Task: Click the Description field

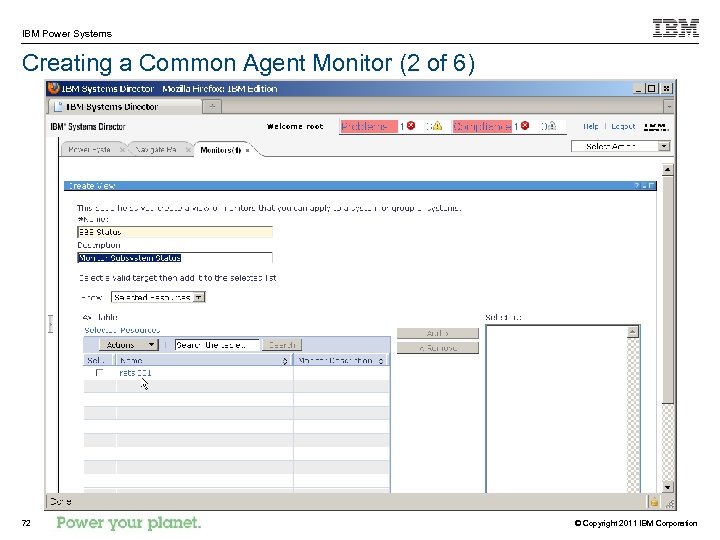Action: 175,258
